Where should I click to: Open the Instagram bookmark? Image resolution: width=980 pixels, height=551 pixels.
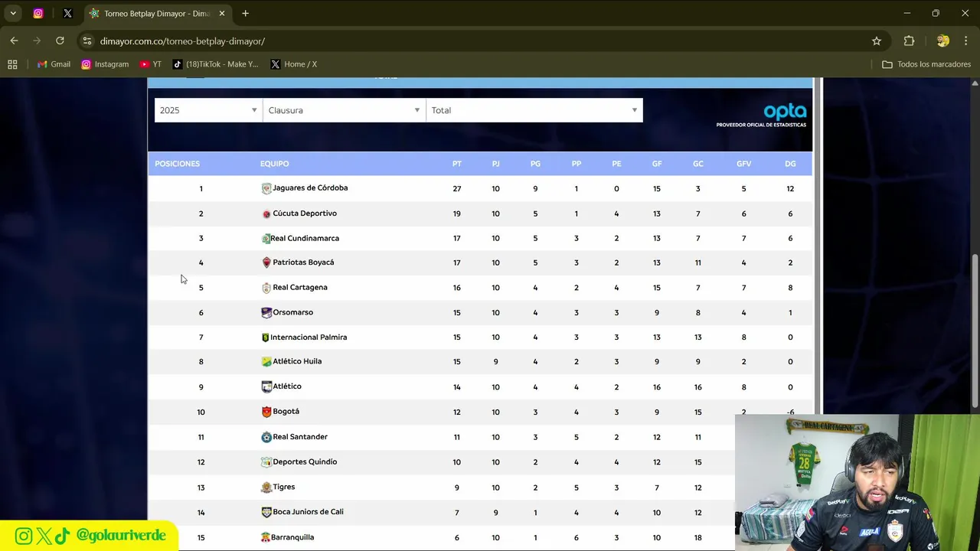[105, 64]
